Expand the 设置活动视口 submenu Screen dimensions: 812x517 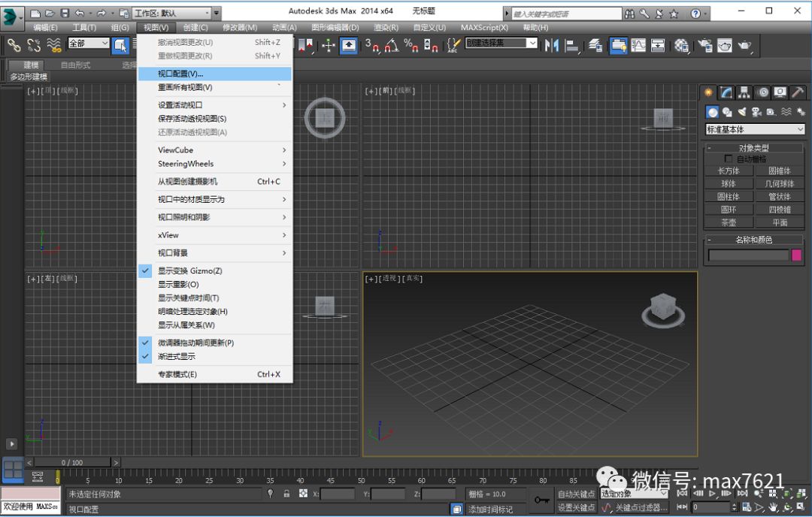tap(215, 105)
